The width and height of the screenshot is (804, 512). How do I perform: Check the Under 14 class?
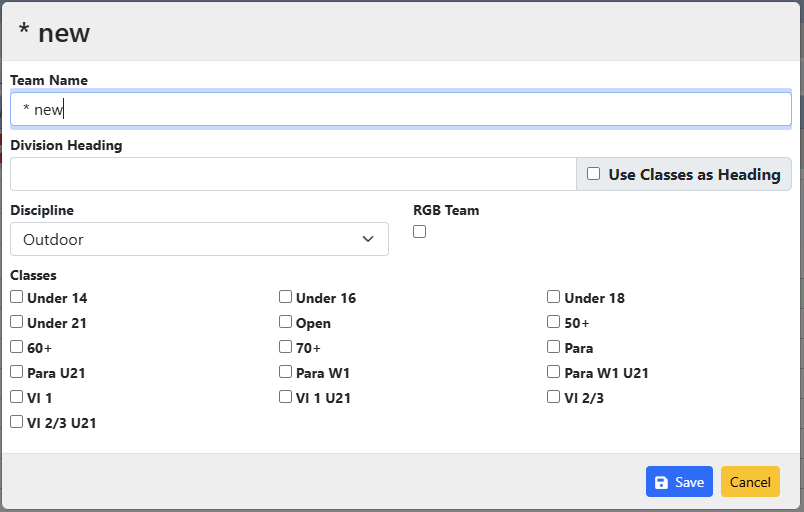[17, 297]
